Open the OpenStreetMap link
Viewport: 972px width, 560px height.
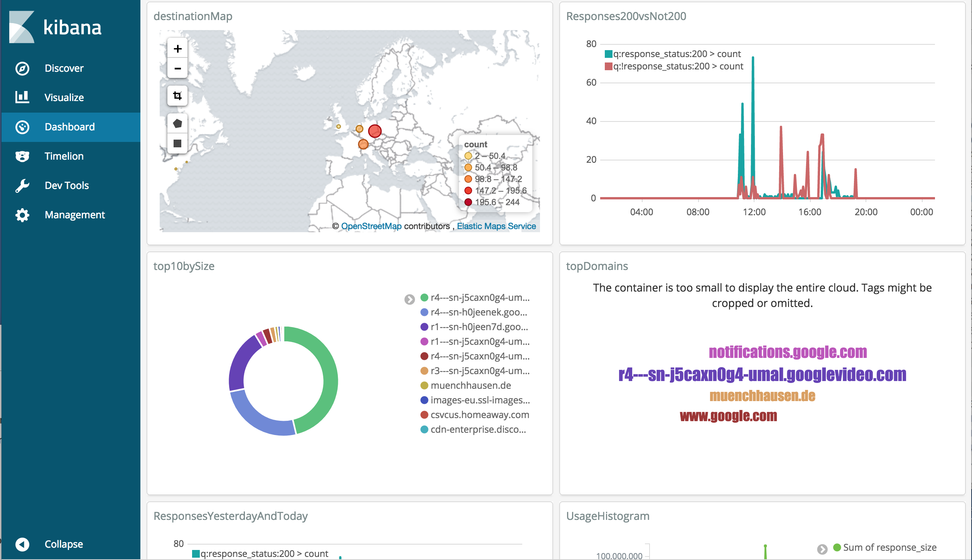point(371,226)
